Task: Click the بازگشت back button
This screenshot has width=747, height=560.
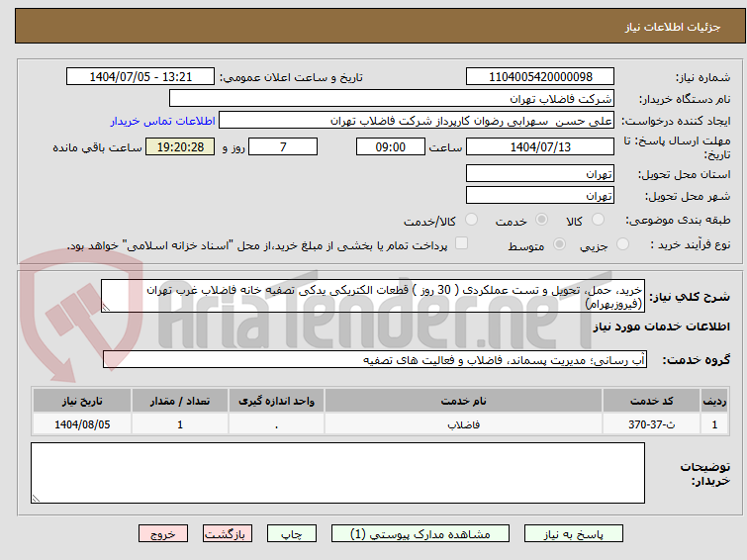Action: click(x=228, y=534)
